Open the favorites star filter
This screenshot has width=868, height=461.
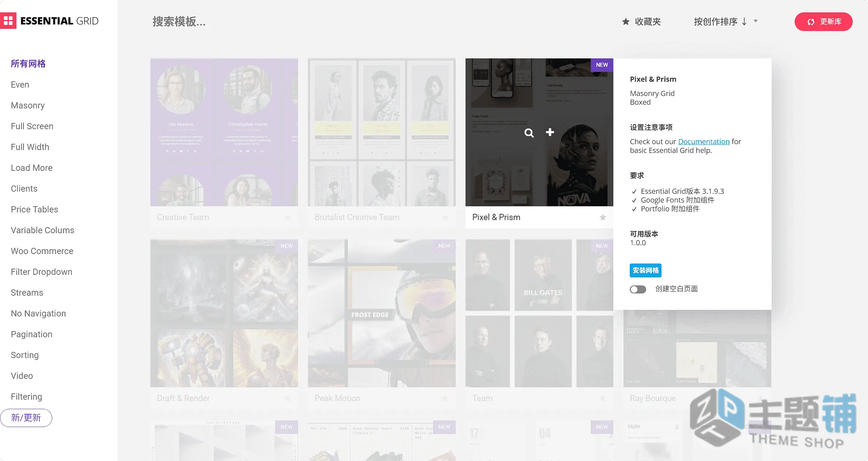pyautogui.click(x=626, y=22)
